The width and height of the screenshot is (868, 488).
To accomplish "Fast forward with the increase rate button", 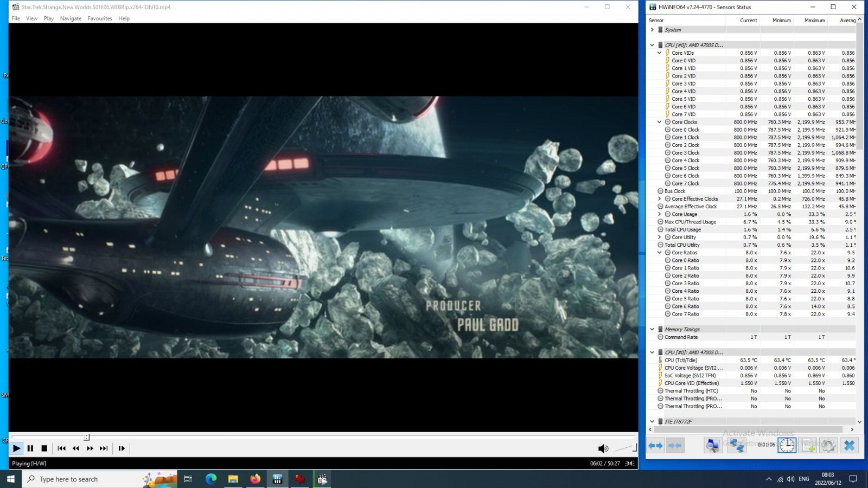I will click(90, 448).
